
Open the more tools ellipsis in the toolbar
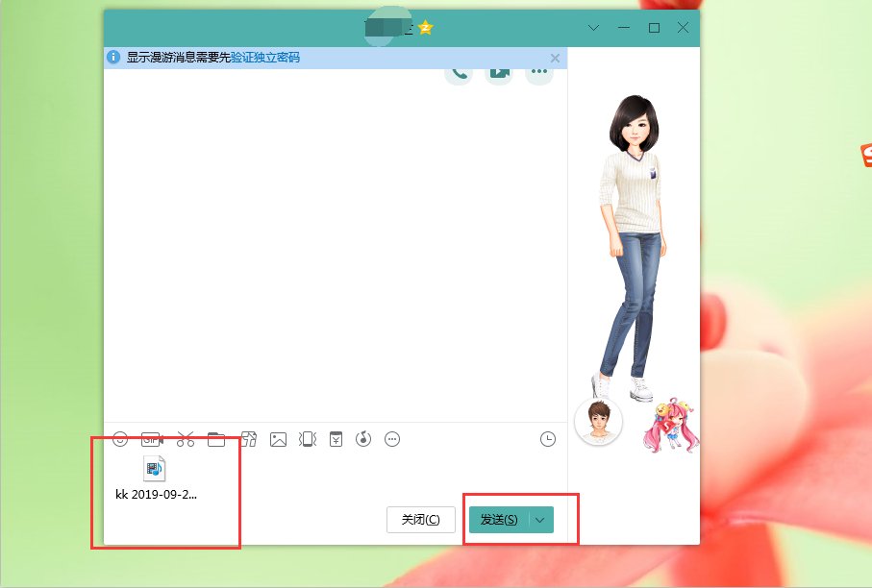[392, 439]
